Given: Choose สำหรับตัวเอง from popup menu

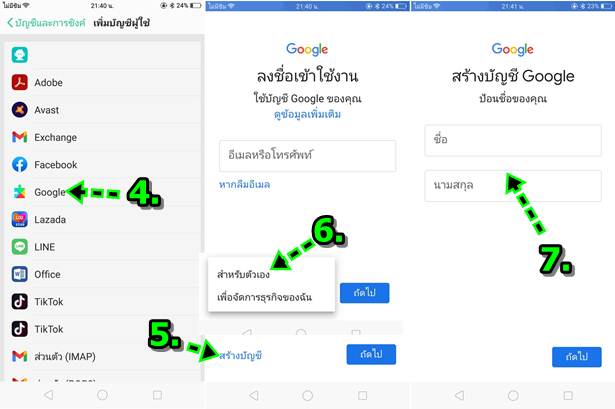Looking at the screenshot, I should pyautogui.click(x=244, y=274).
